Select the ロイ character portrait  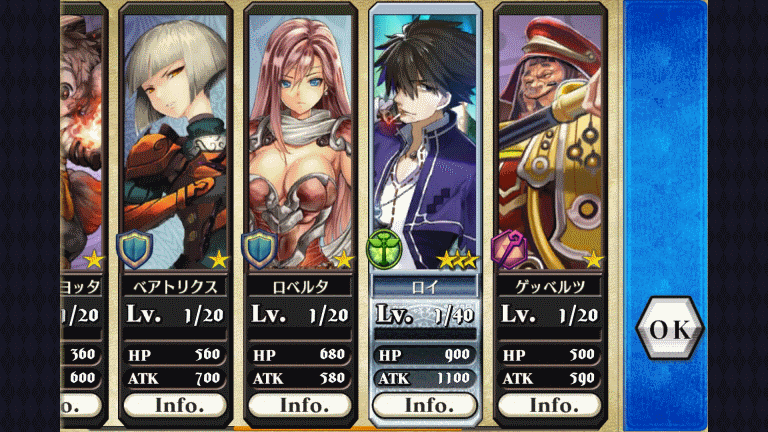[x=425, y=142]
